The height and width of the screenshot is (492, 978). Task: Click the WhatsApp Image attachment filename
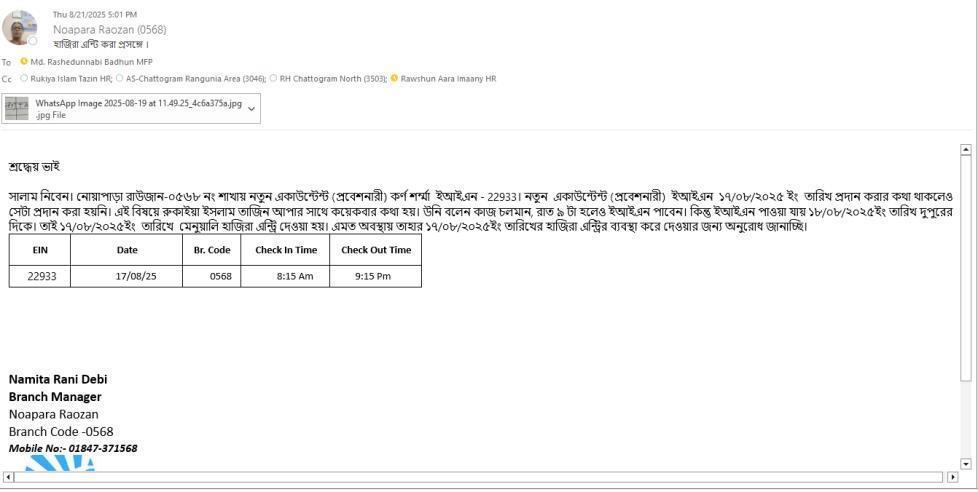point(138,103)
